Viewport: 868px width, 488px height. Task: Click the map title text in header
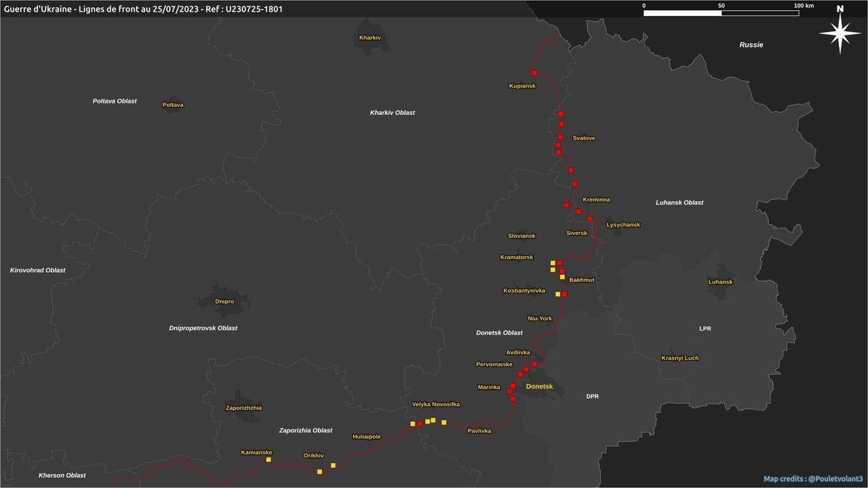[x=143, y=9]
